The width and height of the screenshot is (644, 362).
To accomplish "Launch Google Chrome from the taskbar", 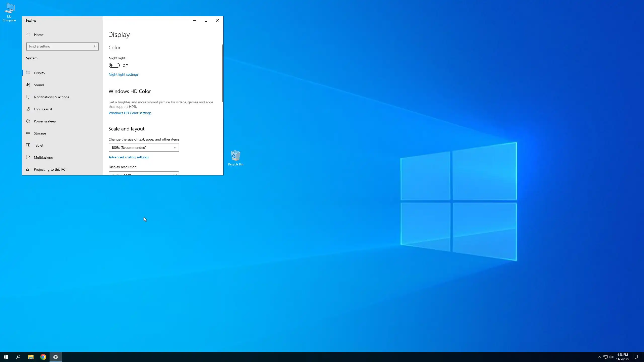I will pos(43,357).
